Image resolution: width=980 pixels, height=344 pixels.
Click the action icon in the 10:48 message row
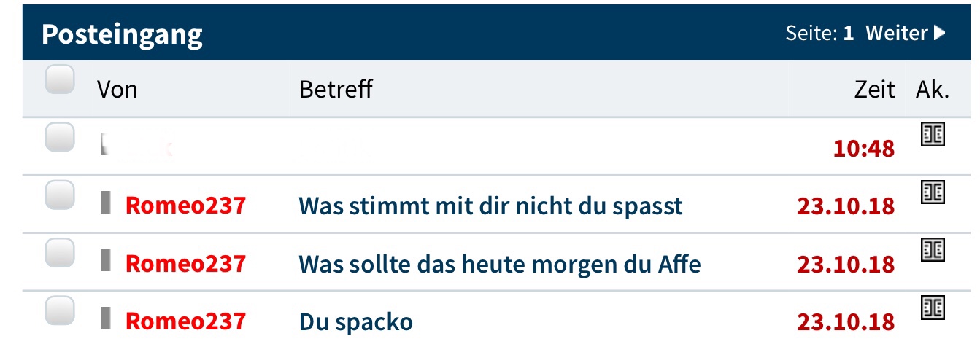pos(932,135)
